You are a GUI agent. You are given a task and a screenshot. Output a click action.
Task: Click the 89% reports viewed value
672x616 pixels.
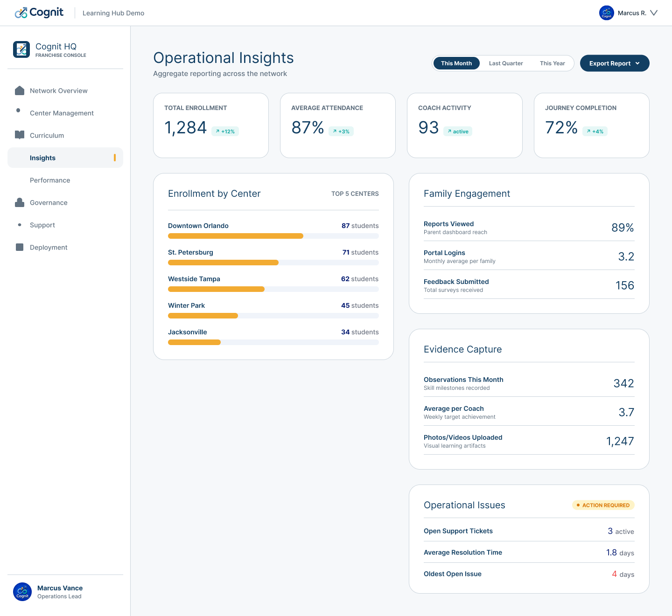pos(623,228)
